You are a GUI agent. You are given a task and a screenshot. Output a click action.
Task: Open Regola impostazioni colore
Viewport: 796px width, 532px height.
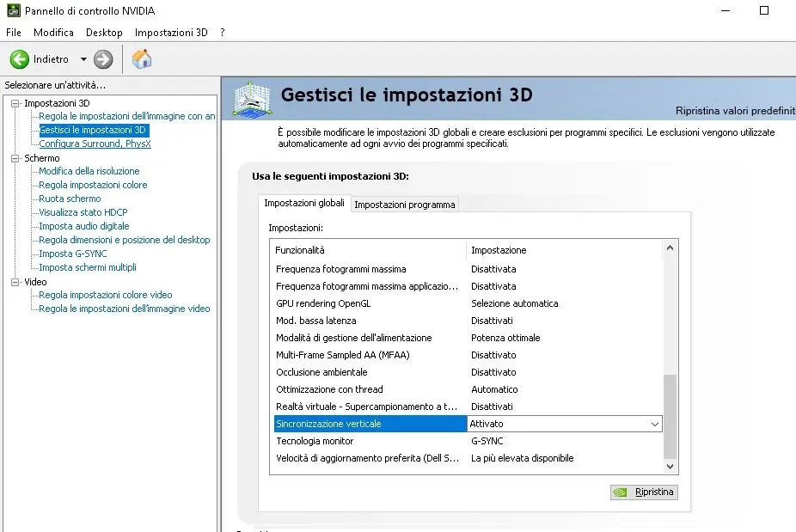coord(93,185)
